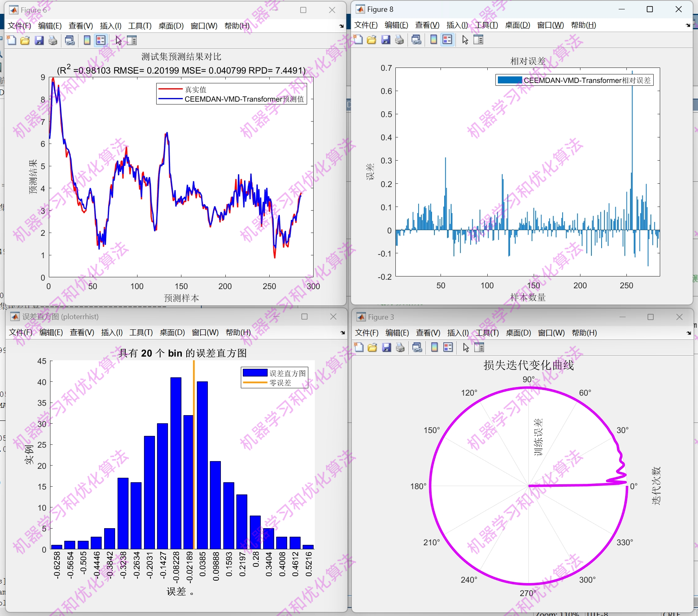Image resolution: width=698 pixels, height=616 pixels.
Task: Open 查看(V) menu in Figure 8
Action: (x=428, y=25)
